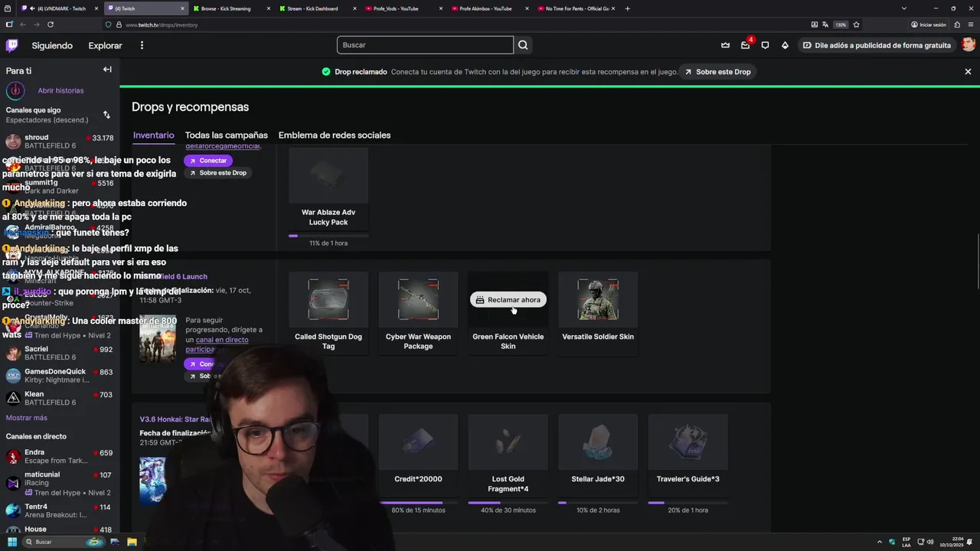Open a new browser tab with plus
980x551 pixels.
(628, 8)
